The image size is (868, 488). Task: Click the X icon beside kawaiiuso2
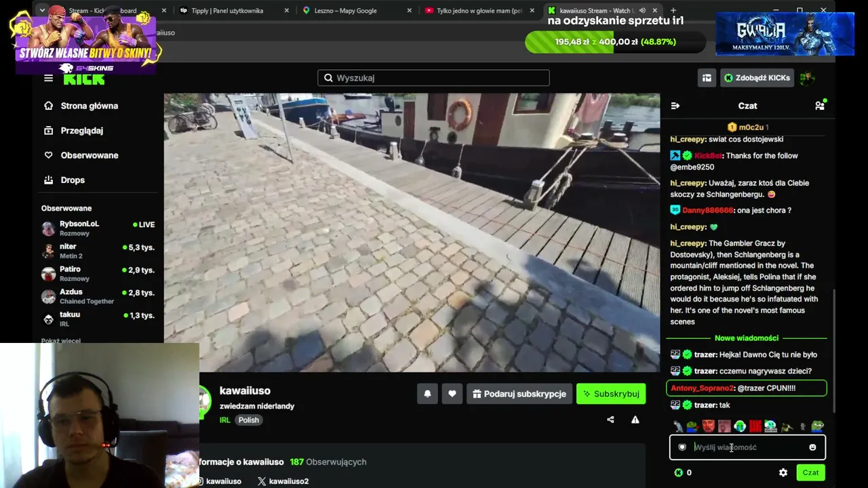pyautogui.click(x=262, y=481)
